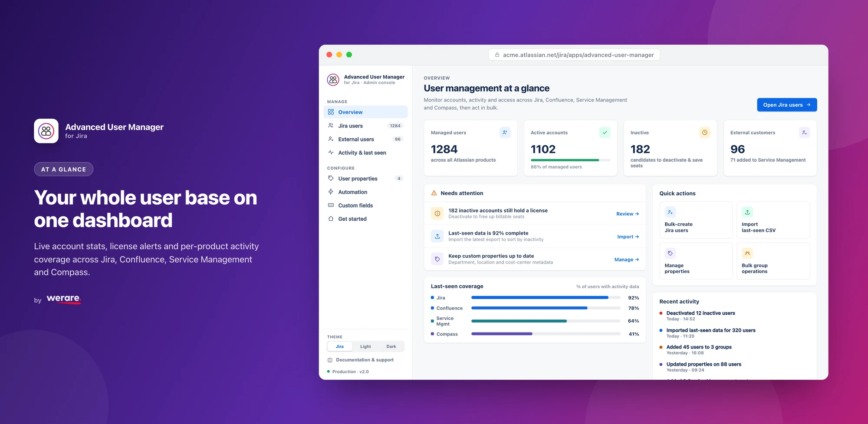Click the lock icon in address bar
The image size is (868, 424).
[x=497, y=55]
